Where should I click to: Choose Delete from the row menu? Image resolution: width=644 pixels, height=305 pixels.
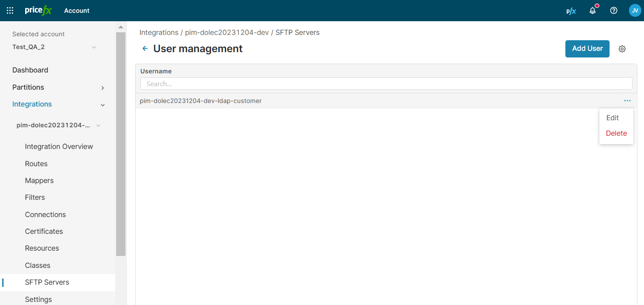click(x=616, y=133)
